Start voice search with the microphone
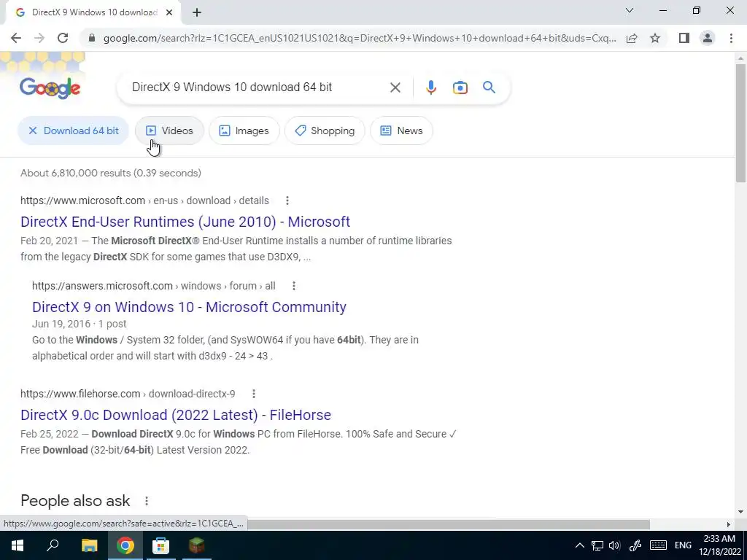Viewport: 747px width, 560px height. (x=430, y=87)
